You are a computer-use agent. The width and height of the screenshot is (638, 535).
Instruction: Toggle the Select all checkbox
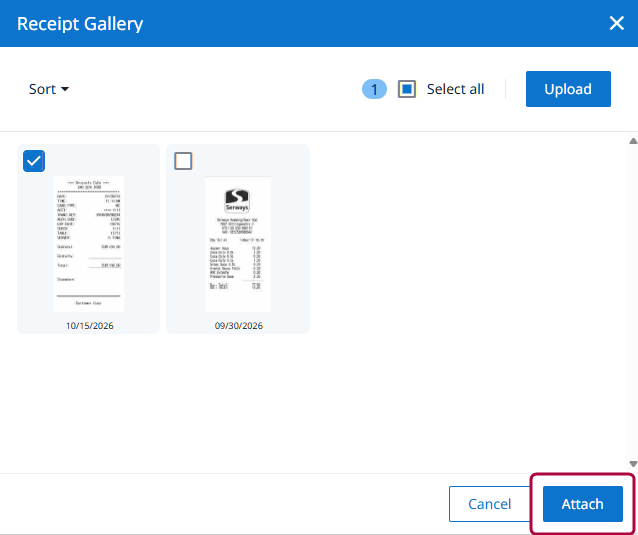(406, 89)
